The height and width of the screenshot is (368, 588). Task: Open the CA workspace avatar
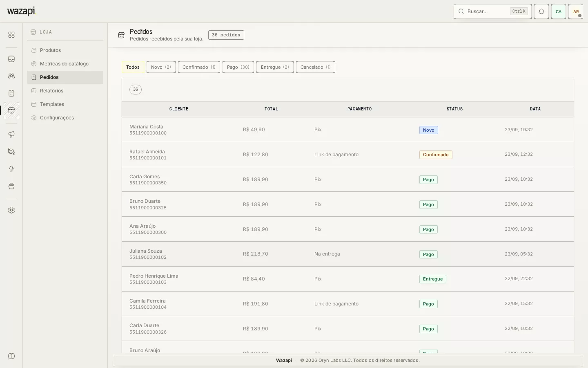tap(559, 11)
